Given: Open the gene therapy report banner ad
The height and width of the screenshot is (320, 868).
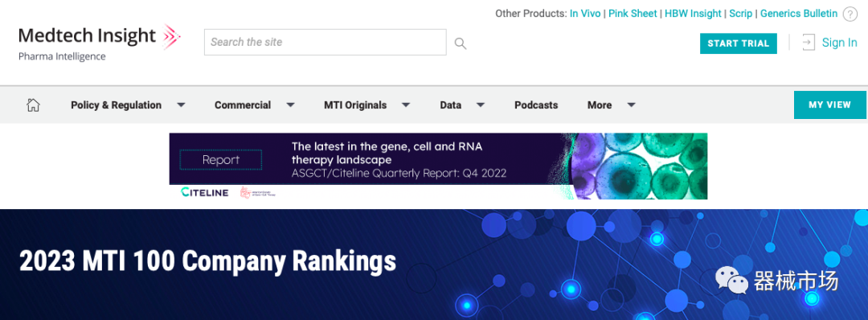Looking at the screenshot, I should [438, 166].
